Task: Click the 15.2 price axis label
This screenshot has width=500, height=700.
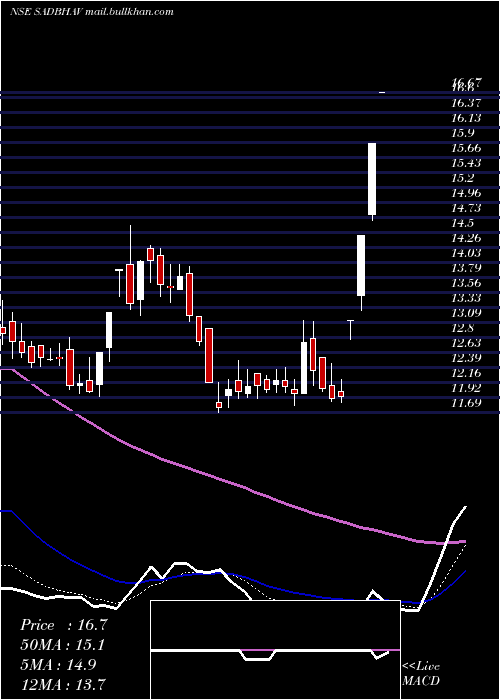Action: click(464, 178)
